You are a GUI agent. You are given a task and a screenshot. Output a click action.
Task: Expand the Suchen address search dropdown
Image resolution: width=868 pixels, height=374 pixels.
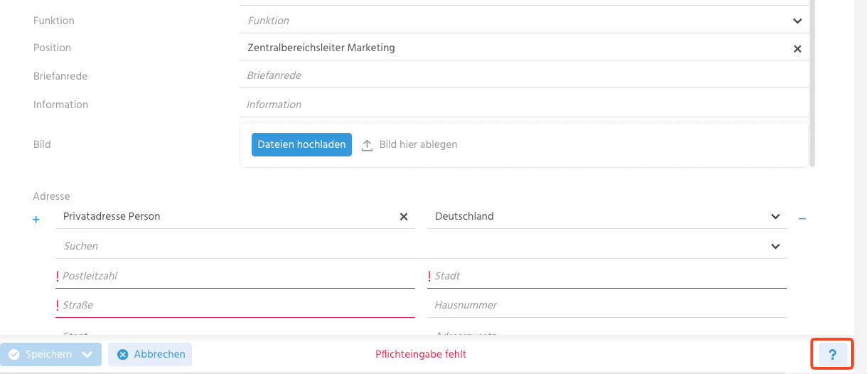click(775, 247)
